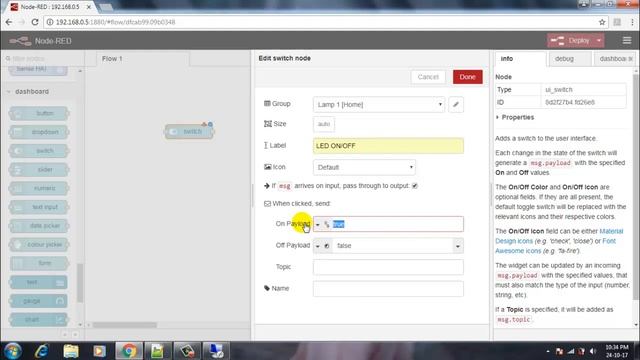Image resolution: width=640 pixels, height=360 pixels.
Task: Open Chrome from the taskbar
Action: pos(129,351)
